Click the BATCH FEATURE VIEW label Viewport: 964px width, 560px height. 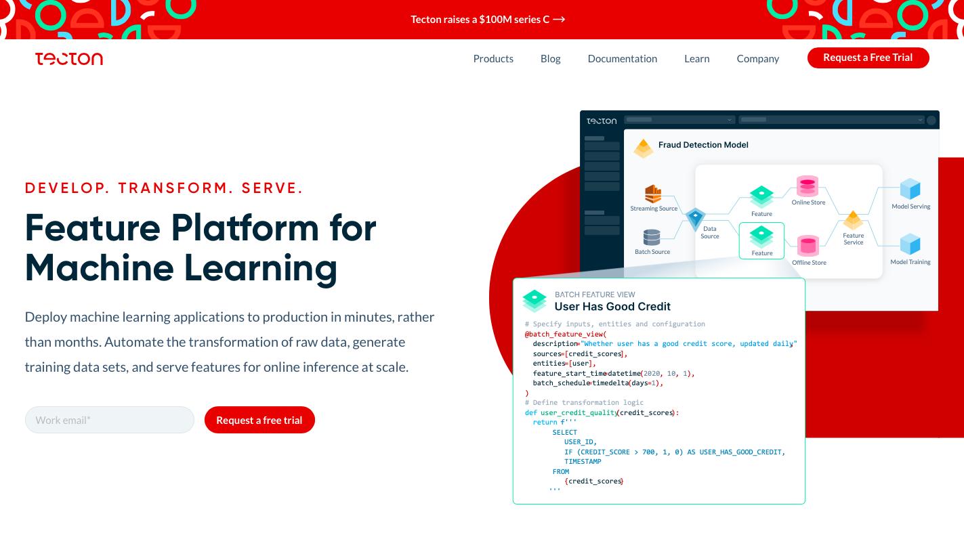click(595, 295)
